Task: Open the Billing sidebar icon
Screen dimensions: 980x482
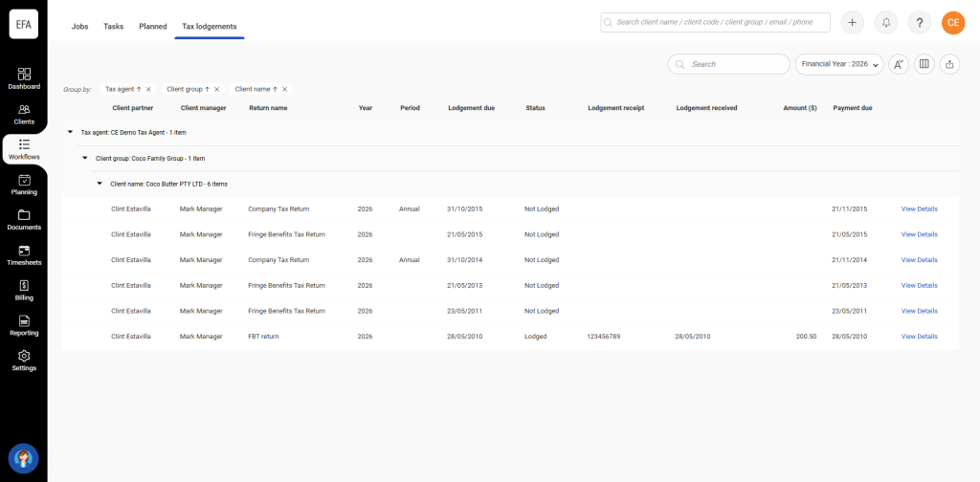Action: [24, 291]
